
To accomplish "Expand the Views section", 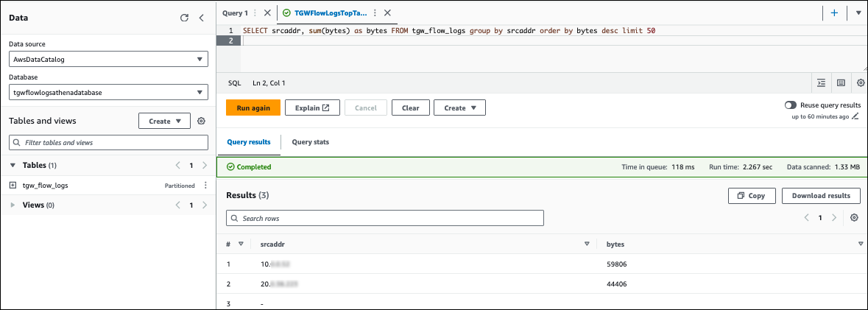I will click(x=13, y=205).
